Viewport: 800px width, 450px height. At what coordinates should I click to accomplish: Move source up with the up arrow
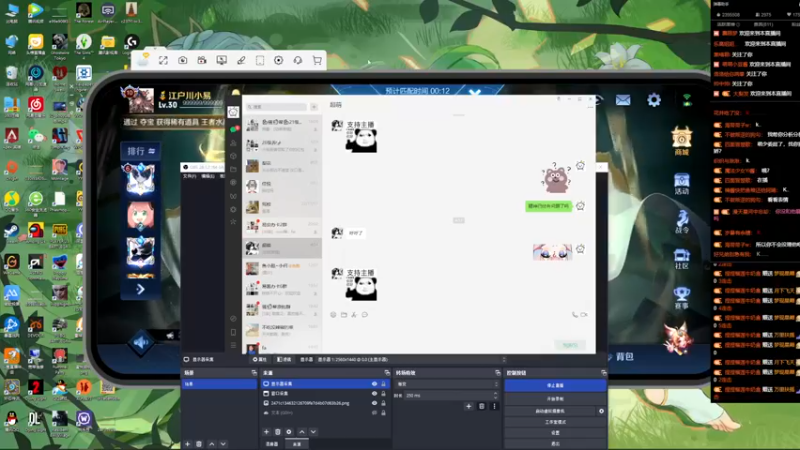click(302, 432)
